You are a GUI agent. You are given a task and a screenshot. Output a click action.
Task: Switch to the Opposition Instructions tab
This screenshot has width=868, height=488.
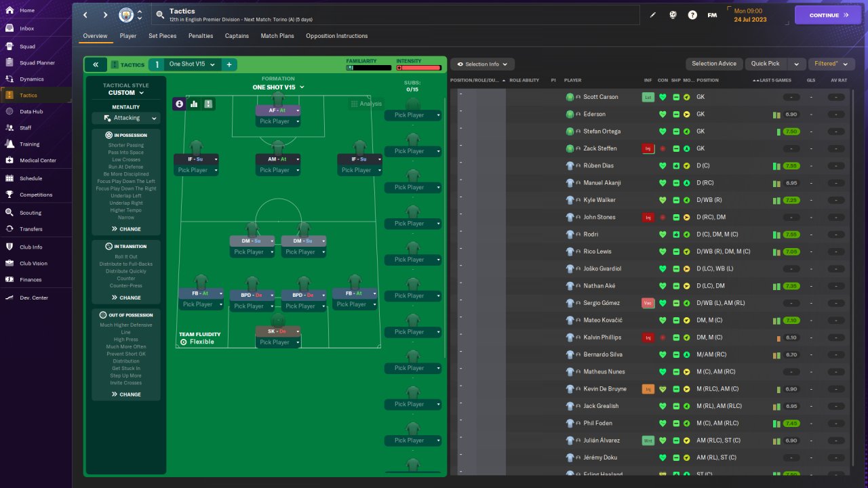click(337, 36)
